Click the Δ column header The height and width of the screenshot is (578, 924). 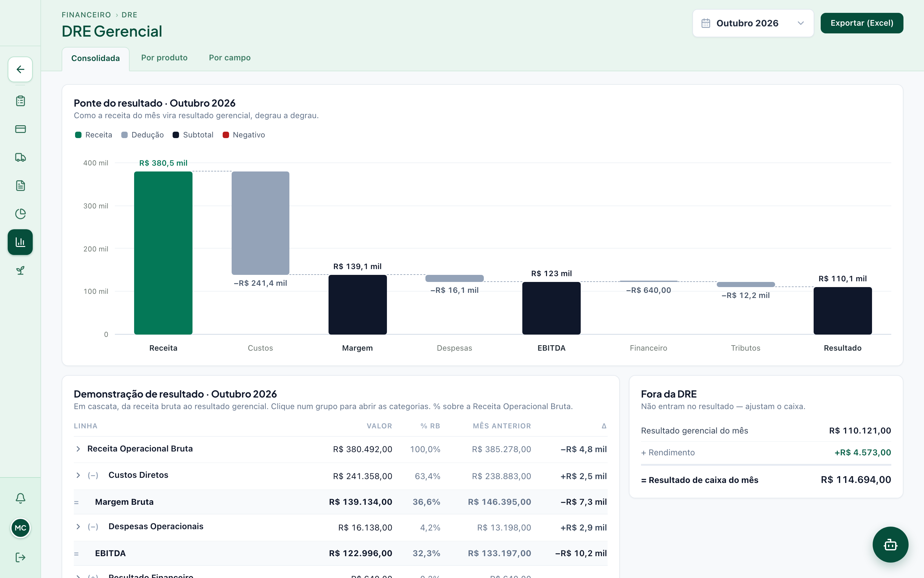coord(604,426)
